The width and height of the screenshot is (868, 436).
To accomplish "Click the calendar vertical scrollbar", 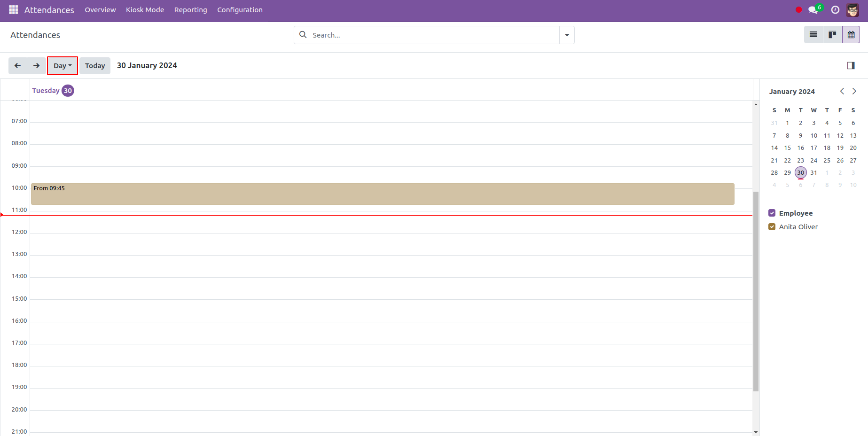I will 756,291.
